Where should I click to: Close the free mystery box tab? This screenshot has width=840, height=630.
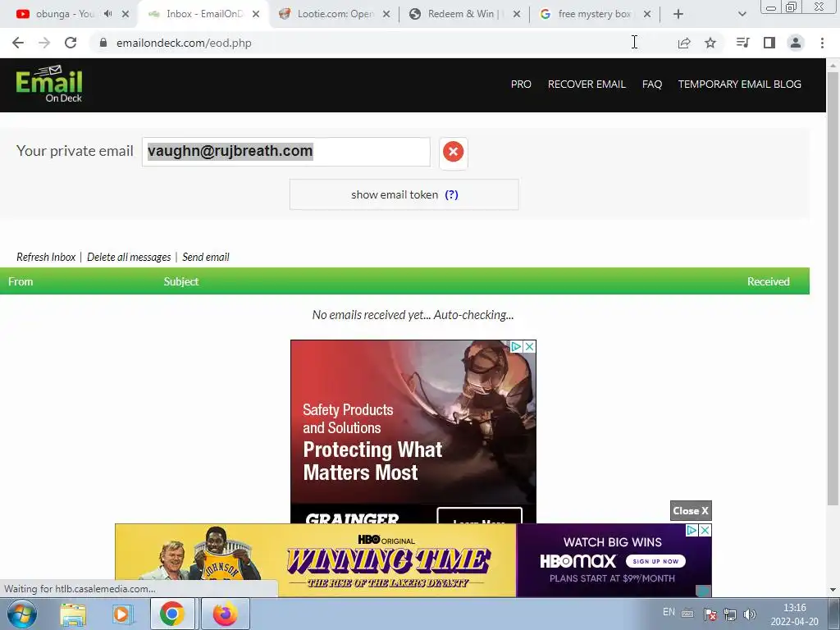coord(647,14)
